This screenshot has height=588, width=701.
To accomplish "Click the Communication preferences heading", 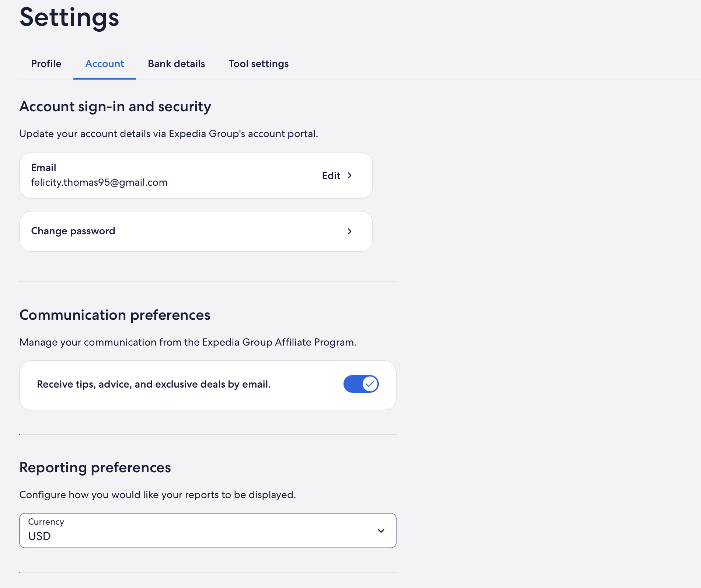I will [x=115, y=315].
